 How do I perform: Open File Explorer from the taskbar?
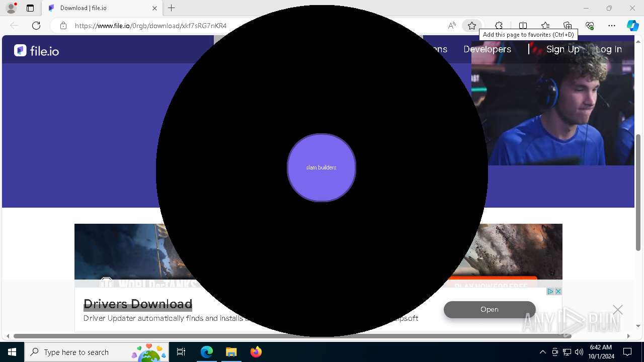[231, 352]
